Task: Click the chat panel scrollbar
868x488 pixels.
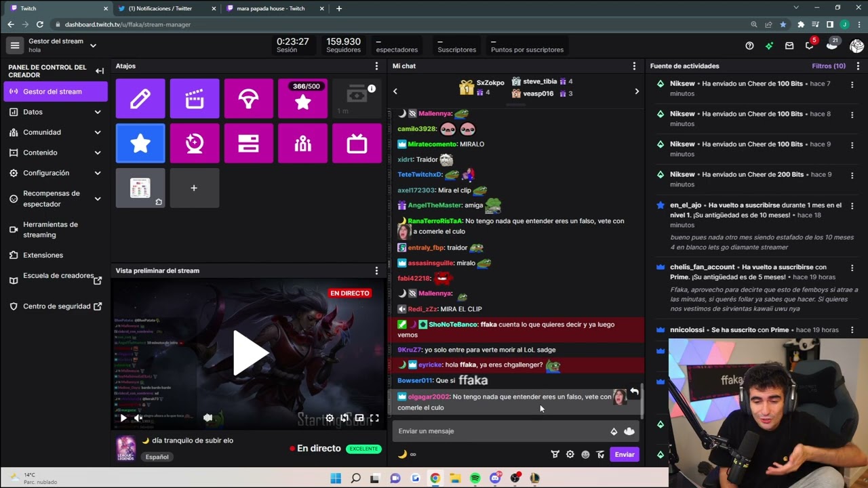Action: [642, 403]
